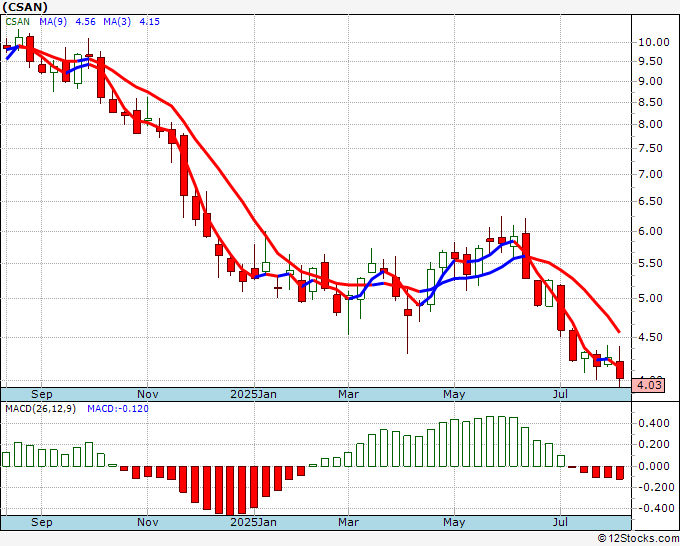Image resolution: width=680 pixels, height=546 pixels.
Task: Click the 6.00 price axis label
Action: [x=650, y=232]
